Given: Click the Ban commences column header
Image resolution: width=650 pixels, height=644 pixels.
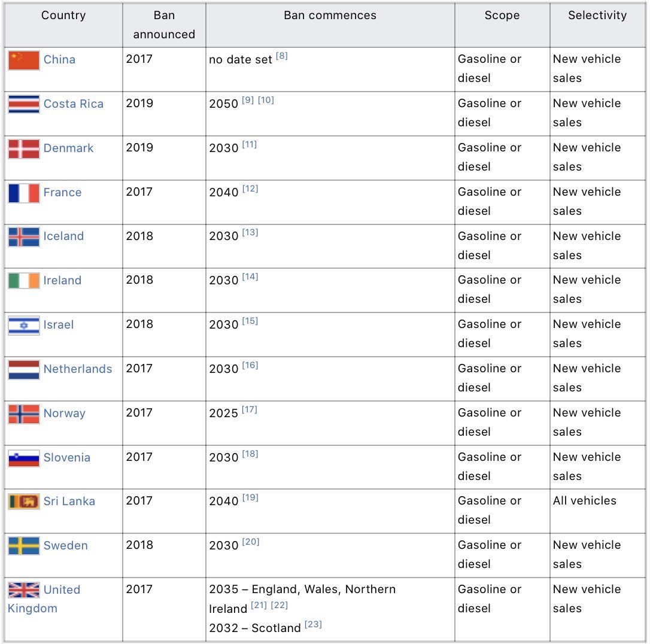Looking at the screenshot, I should coord(330,16).
